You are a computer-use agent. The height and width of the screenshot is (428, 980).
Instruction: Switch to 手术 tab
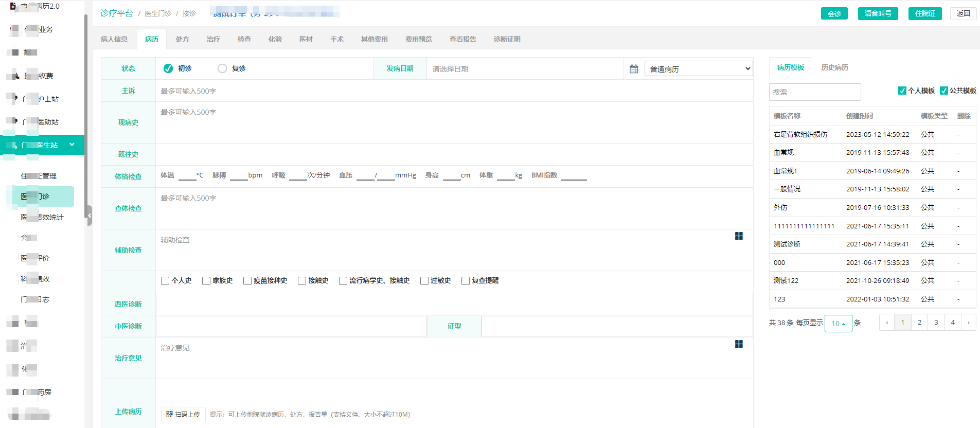coord(336,39)
